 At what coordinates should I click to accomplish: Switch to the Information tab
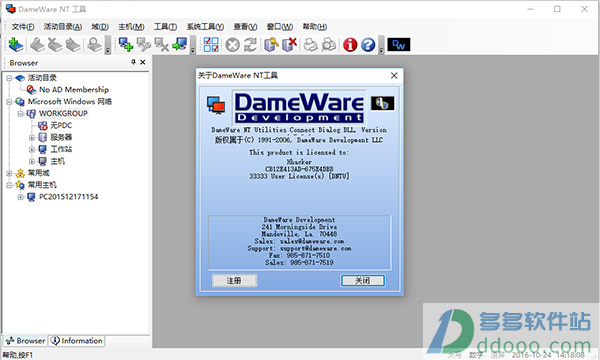[77, 340]
